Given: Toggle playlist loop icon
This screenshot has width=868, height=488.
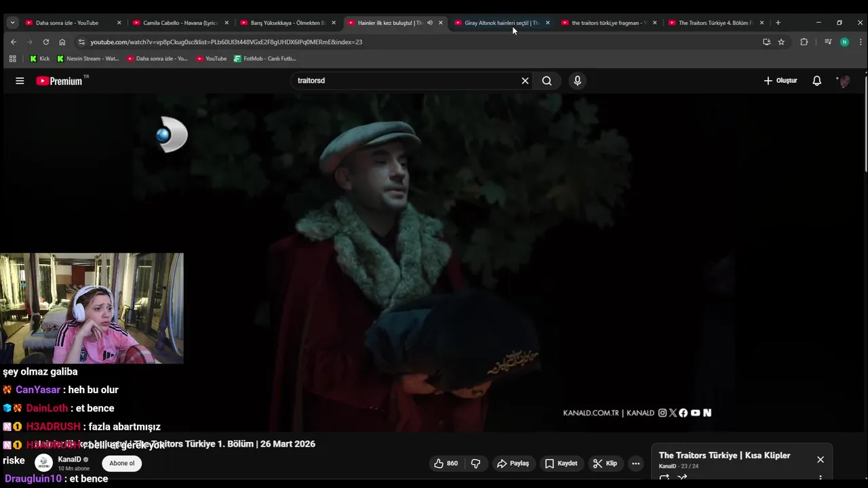Looking at the screenshot, I should coord(665,478).
